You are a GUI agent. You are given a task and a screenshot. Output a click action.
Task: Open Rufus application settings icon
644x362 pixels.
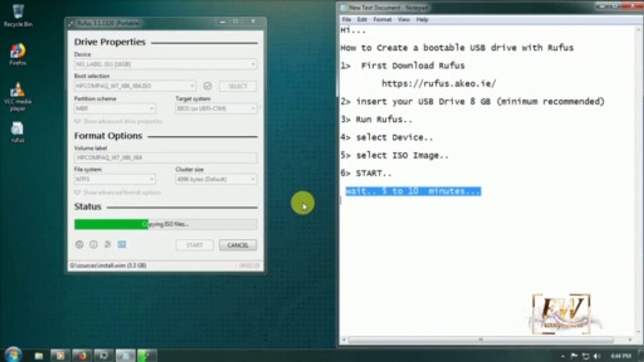[107, 245]
